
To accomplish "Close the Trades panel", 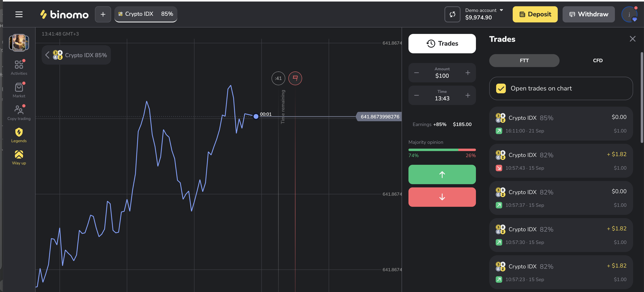I will (632, 39).
